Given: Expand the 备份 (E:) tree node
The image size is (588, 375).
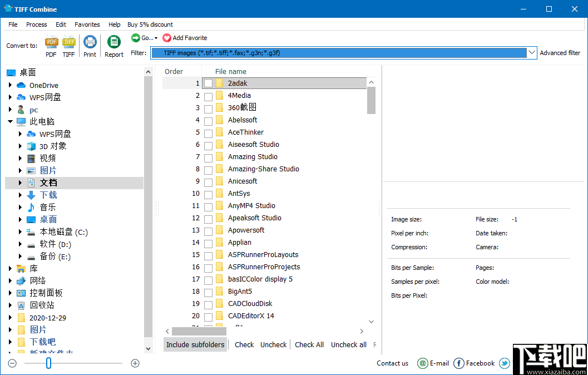Looking at the screenshot, I should coord(20,256).
